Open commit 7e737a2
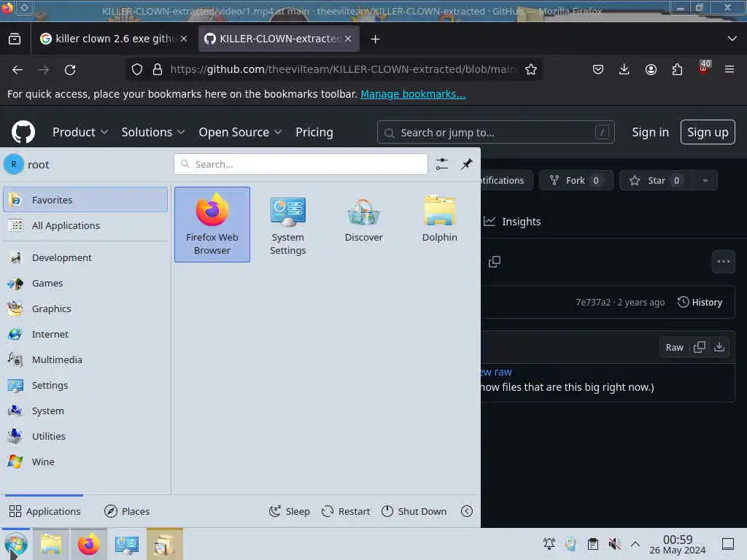This screenshot has width=747, height=560. coord(592,303)
